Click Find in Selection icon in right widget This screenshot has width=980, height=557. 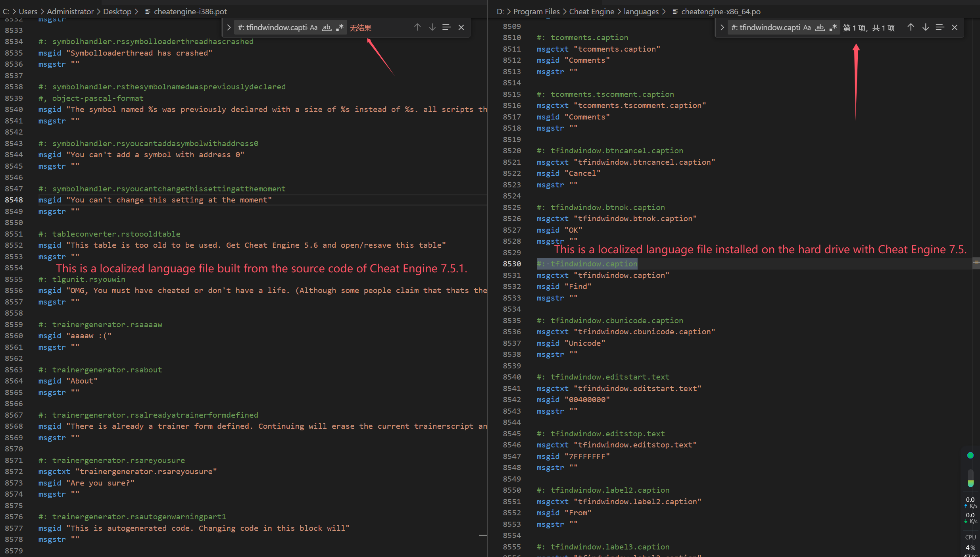pos(940,27)
